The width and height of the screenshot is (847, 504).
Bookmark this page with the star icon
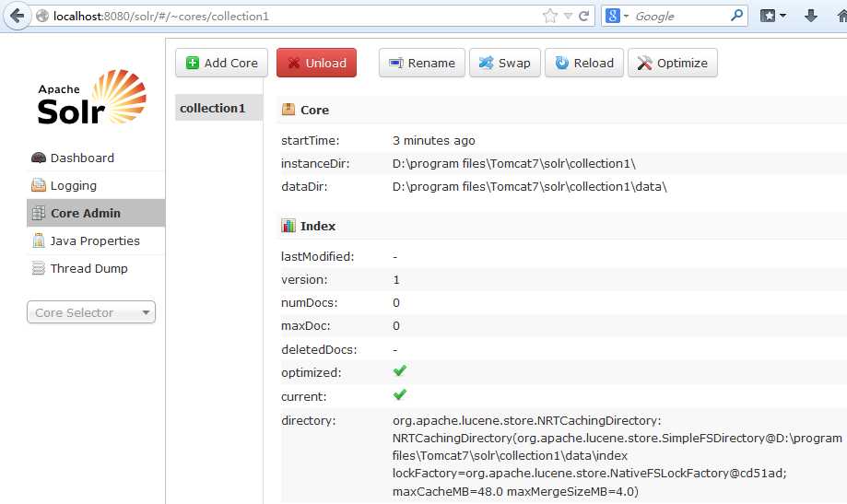point(550,16)
